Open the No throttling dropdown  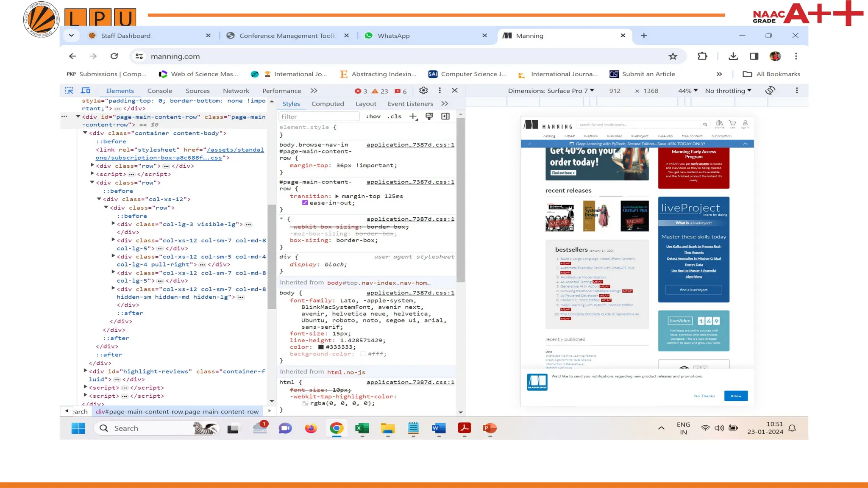[728, 91]
